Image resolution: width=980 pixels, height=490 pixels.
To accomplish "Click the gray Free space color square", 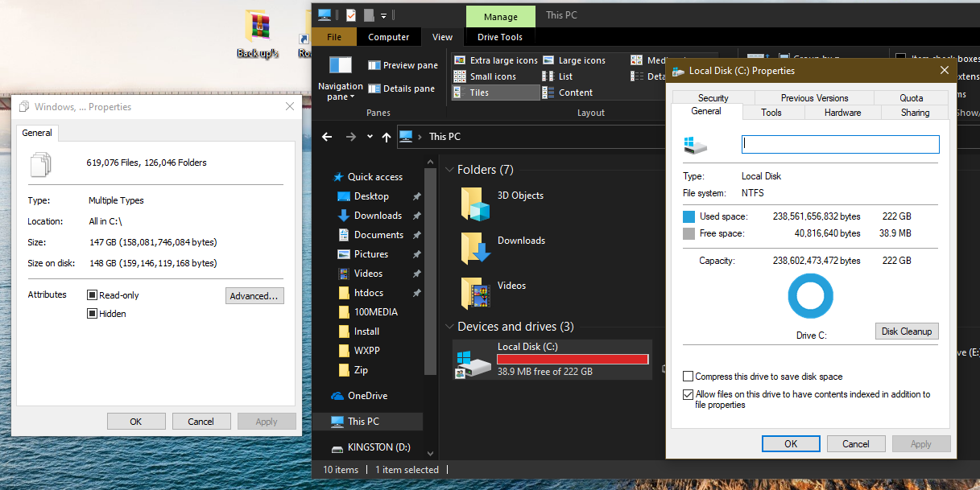I will (688, 234).
